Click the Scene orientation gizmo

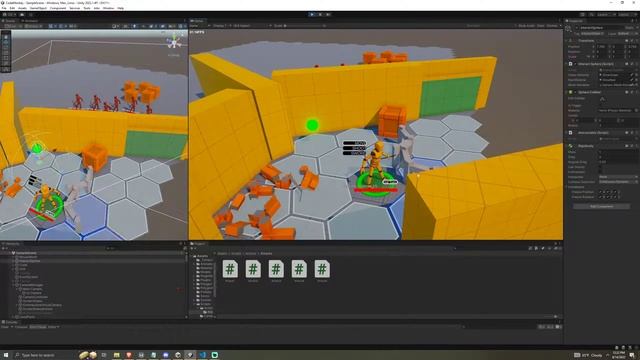[x=174, y=42]
